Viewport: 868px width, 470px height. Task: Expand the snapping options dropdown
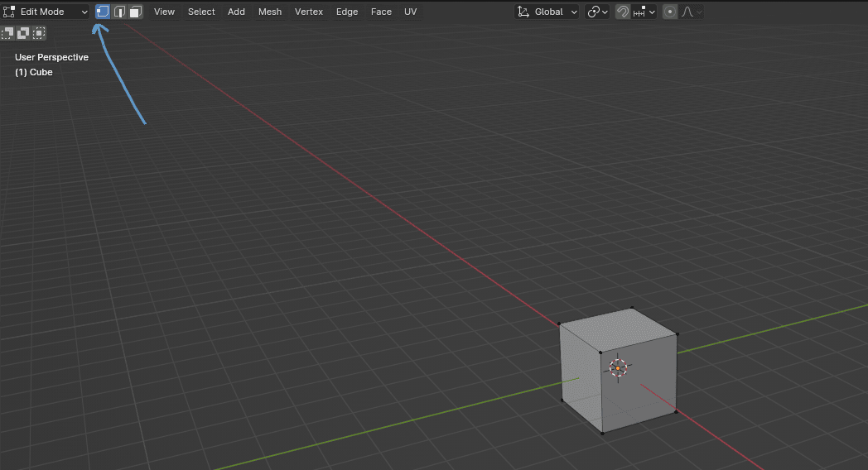[644, 12]
